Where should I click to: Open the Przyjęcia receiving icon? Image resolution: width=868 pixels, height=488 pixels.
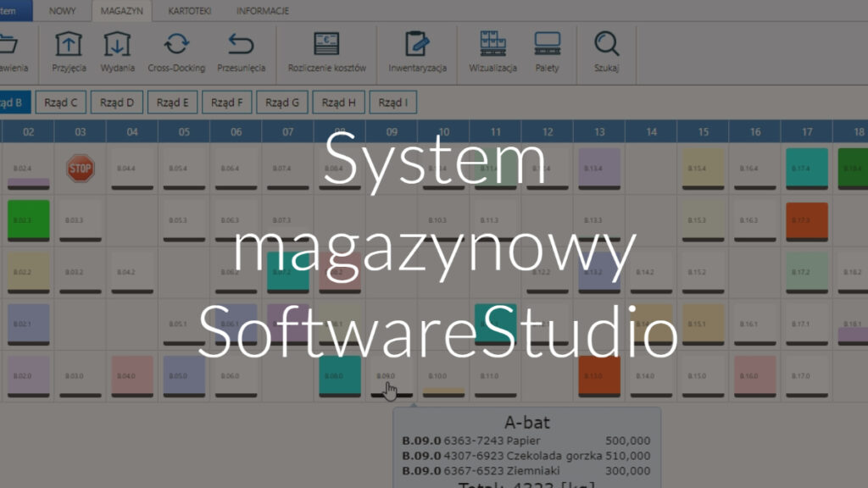pos(69,53)
